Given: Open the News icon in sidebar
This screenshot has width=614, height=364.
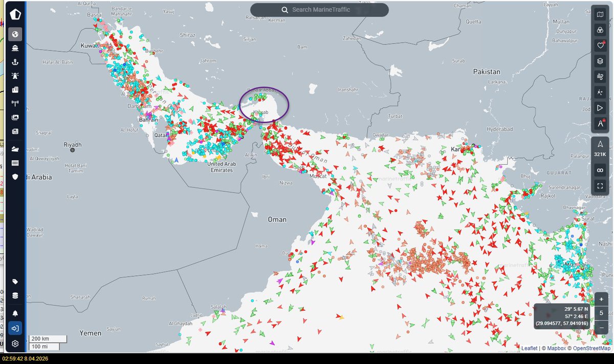Looking at the screenshot, I should click(15, 131).
